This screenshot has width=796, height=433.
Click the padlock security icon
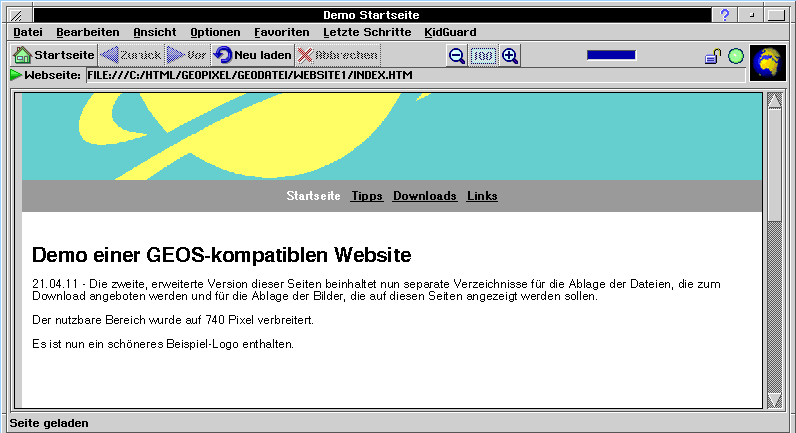point(712,57)
